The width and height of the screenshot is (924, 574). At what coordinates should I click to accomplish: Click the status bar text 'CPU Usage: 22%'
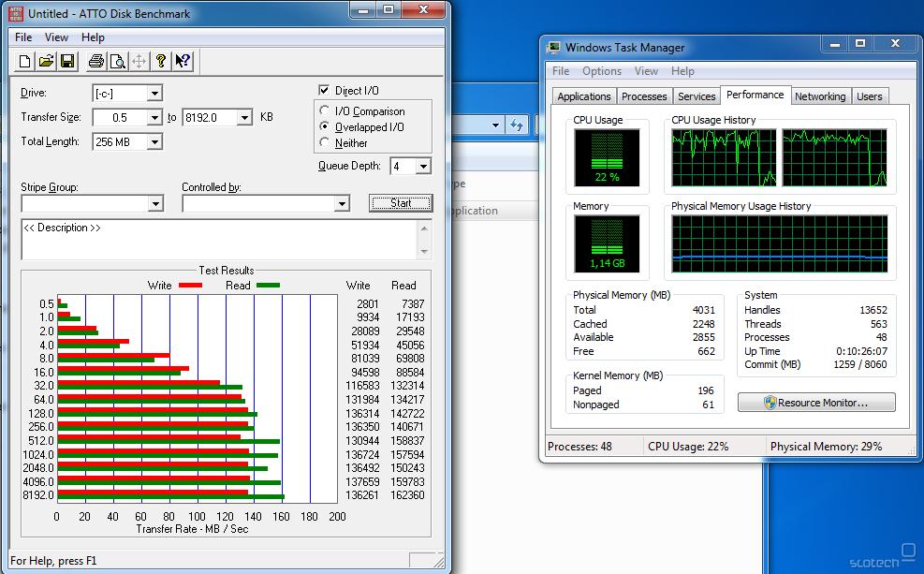[688, 447]
